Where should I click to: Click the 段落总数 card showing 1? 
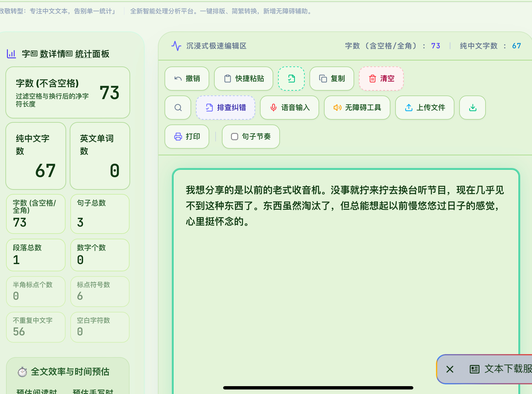click(36, 255)
